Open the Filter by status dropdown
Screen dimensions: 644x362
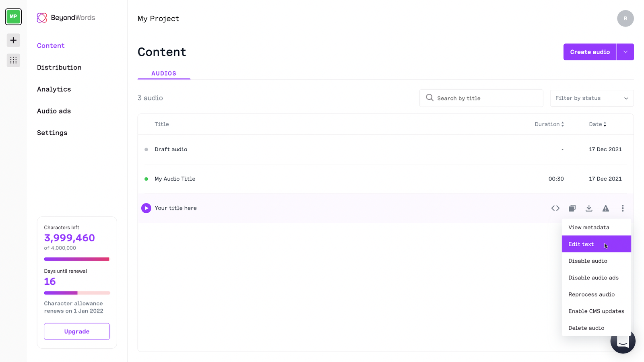coord(592,98)
